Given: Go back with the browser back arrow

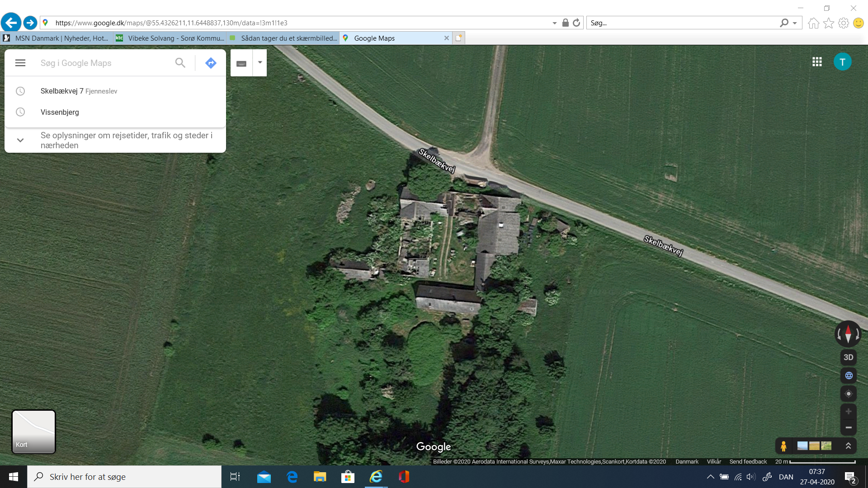Looking at the screenshot, I should pos(11,23).
